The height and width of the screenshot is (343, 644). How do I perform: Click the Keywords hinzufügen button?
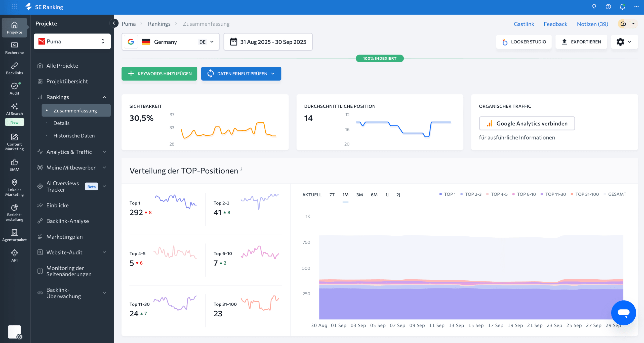click(159, 74)
